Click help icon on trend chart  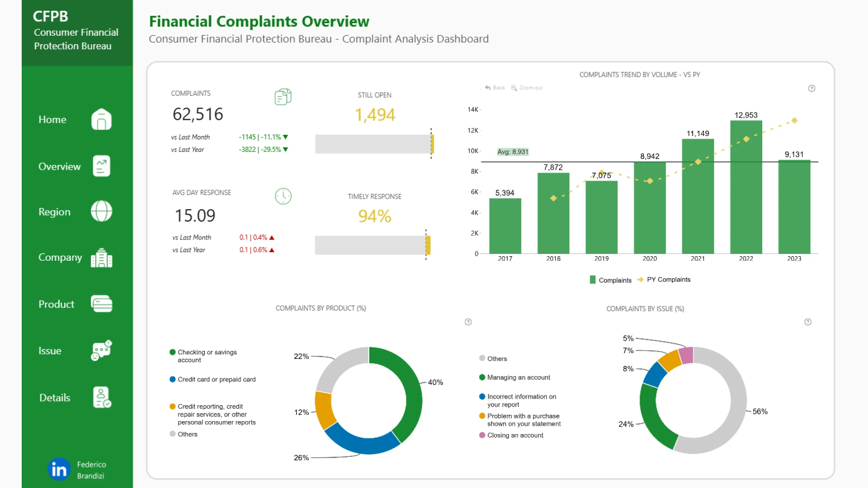point(811,89)
